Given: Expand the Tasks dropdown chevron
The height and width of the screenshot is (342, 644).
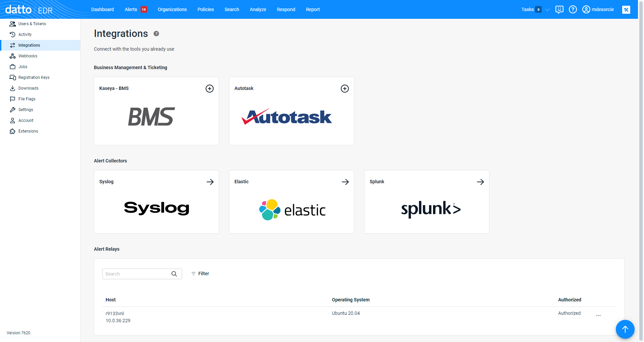Looking at the screenshot, I should (547, 10).
